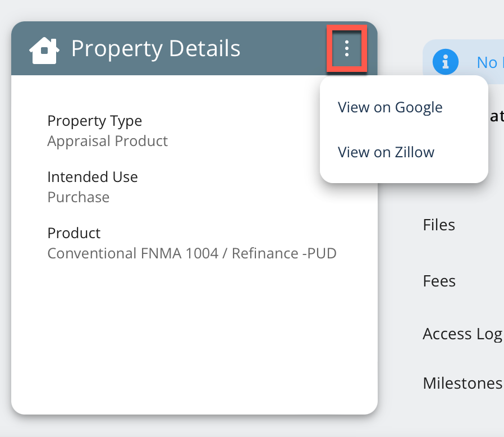Click the Property Type label
The height and width of the screenshot is (437, 504).
[94, 121]
